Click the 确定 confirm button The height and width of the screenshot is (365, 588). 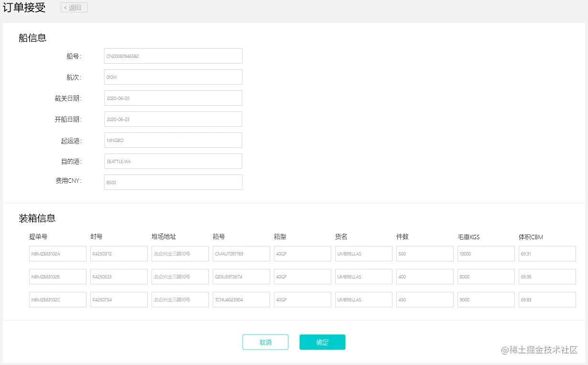point(322,342)
